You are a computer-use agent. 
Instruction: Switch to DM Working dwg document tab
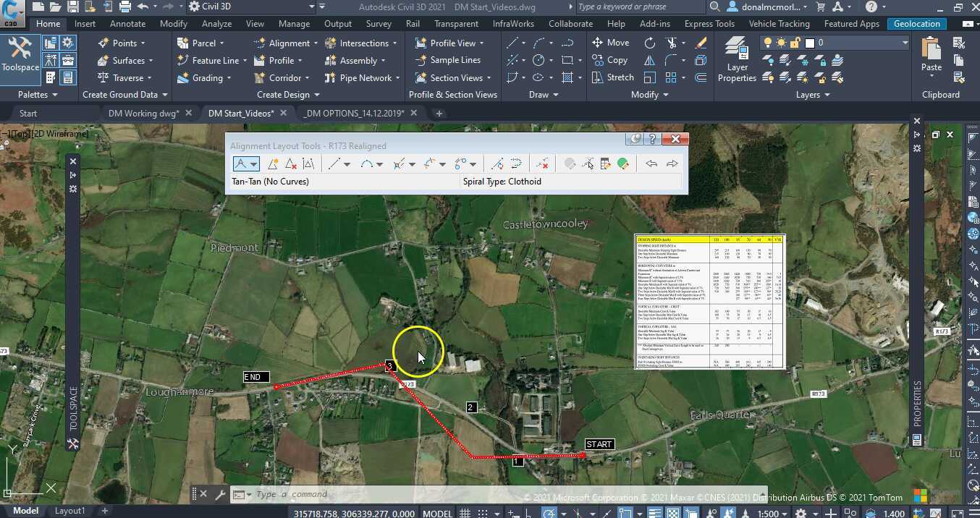pos(143,114)
